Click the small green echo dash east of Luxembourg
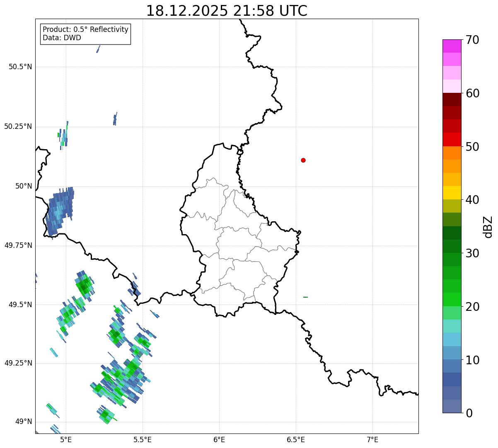 coord(305,297)
